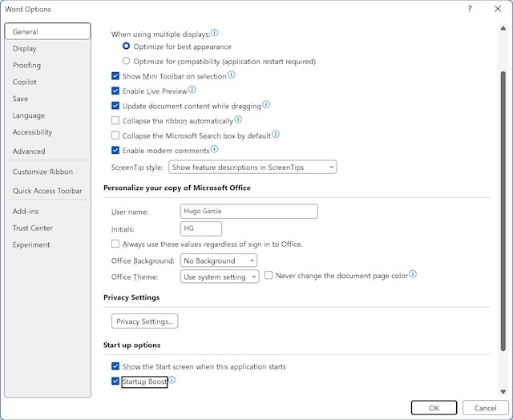This screenshot has height=420, width=513.
Task: Check Never change the document page color
Action: coord(269,276)
